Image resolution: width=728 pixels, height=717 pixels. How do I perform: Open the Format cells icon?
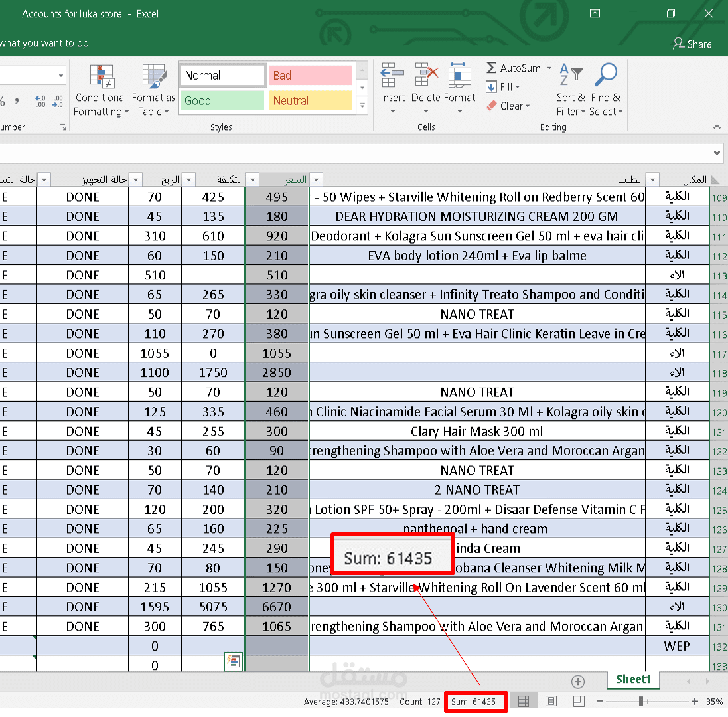coord(459,75)
